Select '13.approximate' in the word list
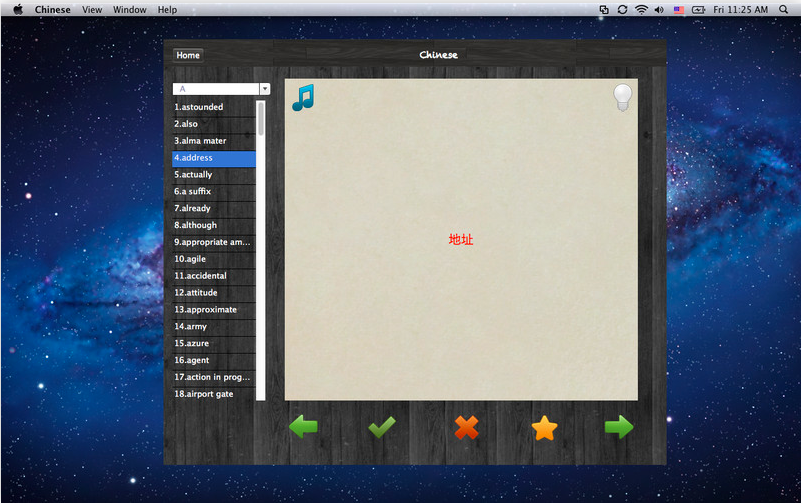 pos(214,309)
